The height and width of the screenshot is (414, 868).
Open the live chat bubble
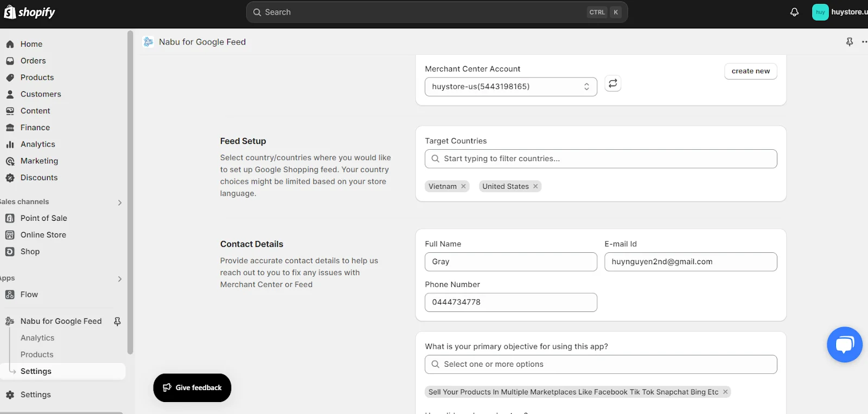pos(845,345)
